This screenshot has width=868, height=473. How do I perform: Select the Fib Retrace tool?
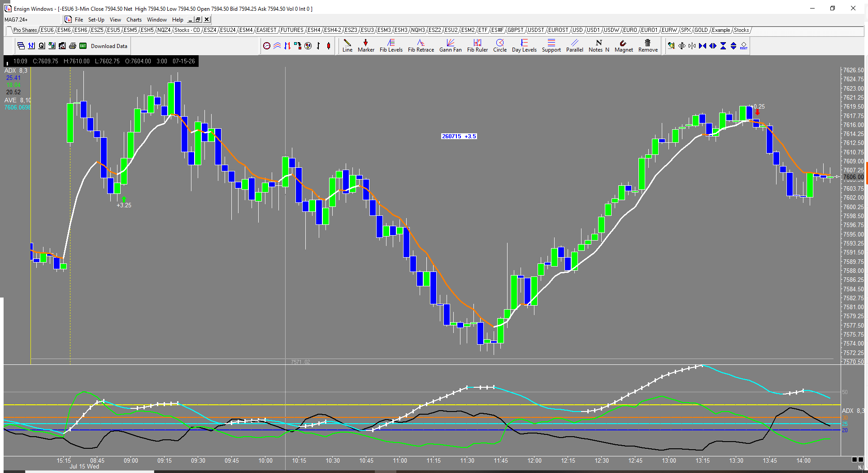coord(421,46)
